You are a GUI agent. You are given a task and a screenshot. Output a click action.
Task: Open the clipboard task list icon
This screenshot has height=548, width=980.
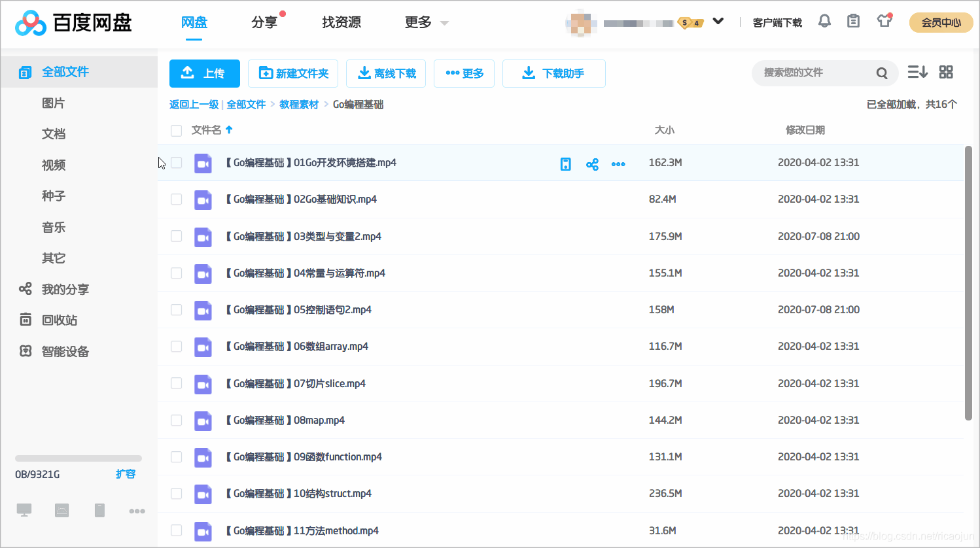853,22
